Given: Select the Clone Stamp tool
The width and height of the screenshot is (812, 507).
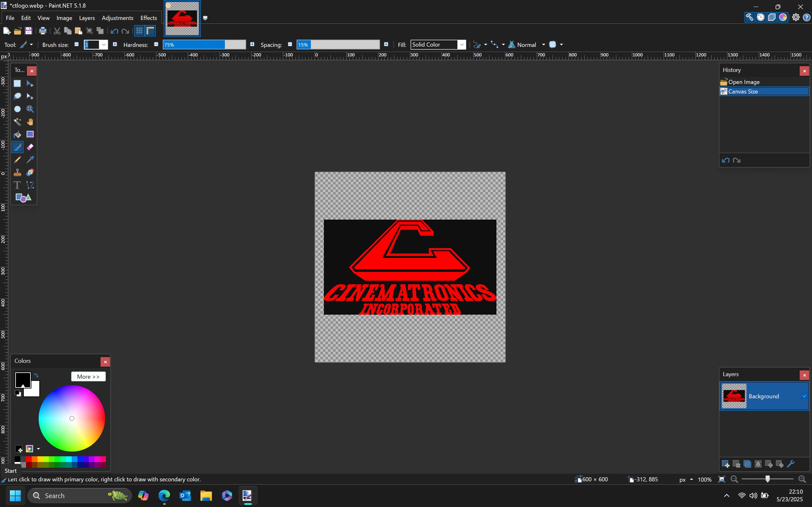Looking at the screenshot, I should pyautogui.click(x=17, y=173).
